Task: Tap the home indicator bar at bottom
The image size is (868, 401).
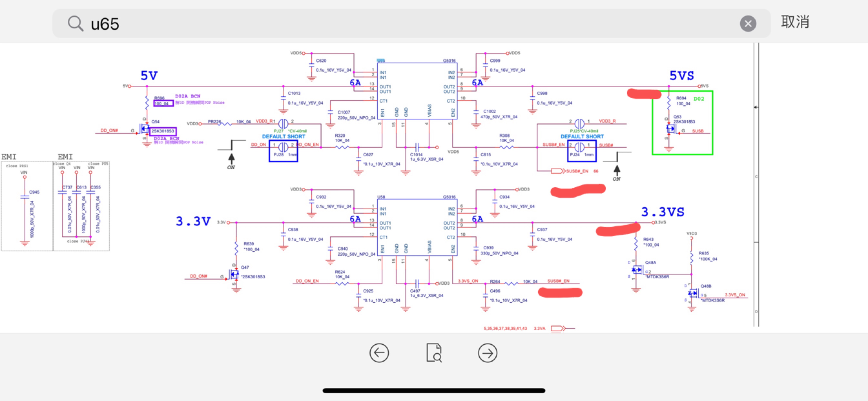Action: [434, 390]
